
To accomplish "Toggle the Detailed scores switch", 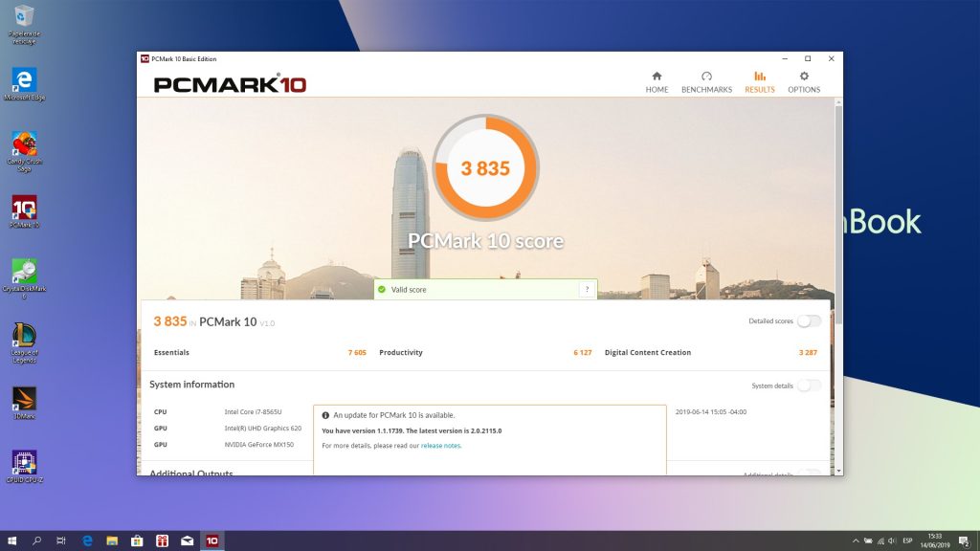I will [809, 321].
